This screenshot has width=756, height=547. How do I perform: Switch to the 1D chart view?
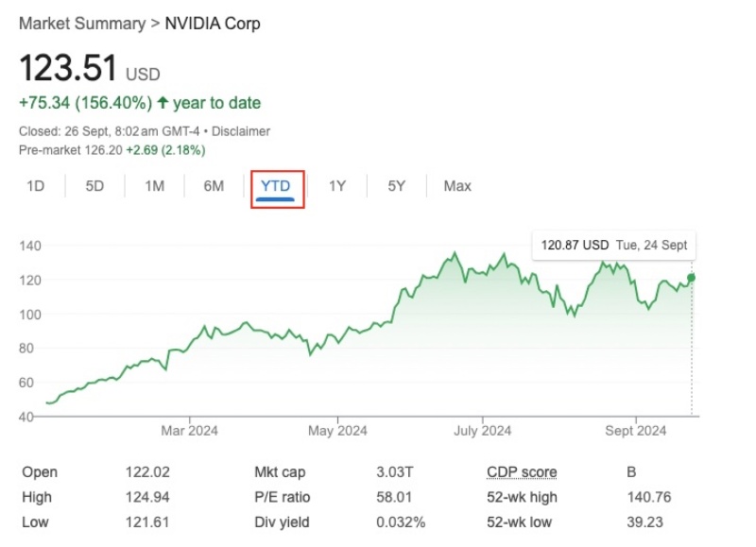click(36, 186)
